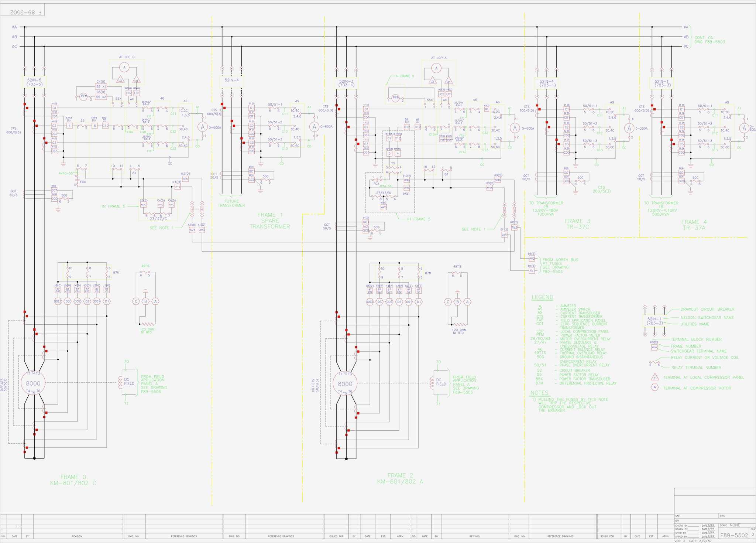Select the F89-5502 drawing number in title block
The image size is (756, 543).
(734, 535)
